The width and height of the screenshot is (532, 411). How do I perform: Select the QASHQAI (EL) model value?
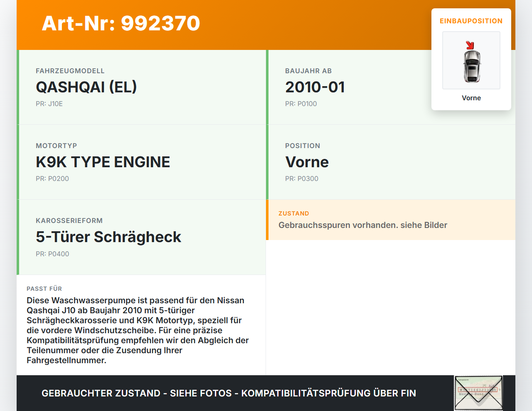[x=86, y=87]
